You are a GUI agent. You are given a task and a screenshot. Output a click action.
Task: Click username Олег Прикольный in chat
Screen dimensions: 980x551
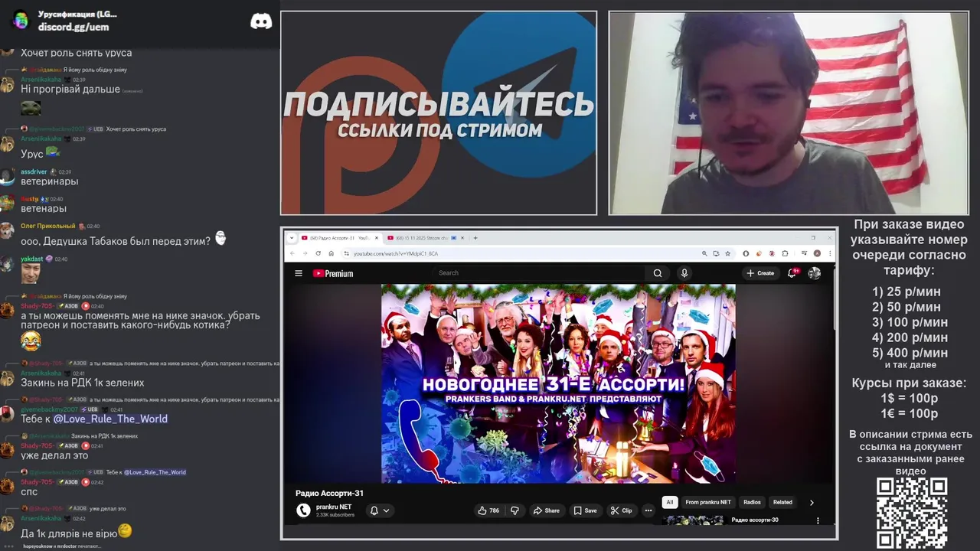click(x=47, y=226)
